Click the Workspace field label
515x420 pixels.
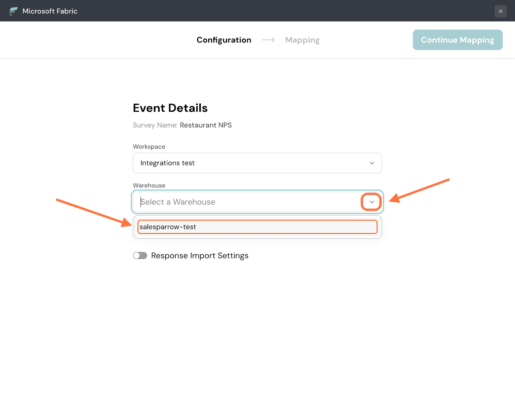coord(149,147)
